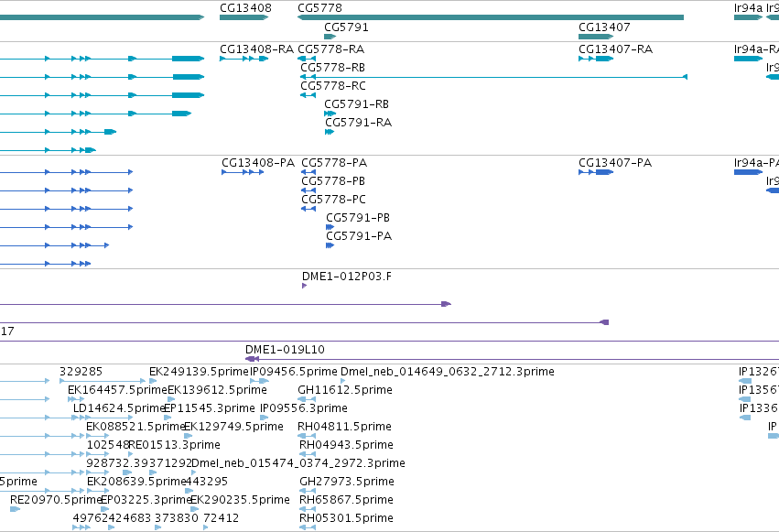Click the CG5791 gene label
Viewport: 779px width, 532px height.
point(346,27)
